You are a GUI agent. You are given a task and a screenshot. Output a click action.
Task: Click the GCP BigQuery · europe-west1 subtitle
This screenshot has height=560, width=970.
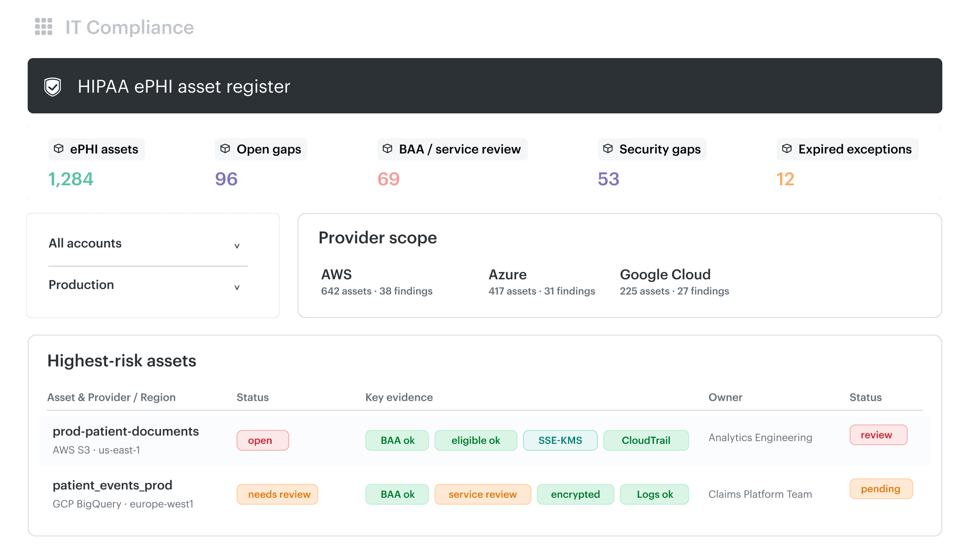click(x=123, y=504)
